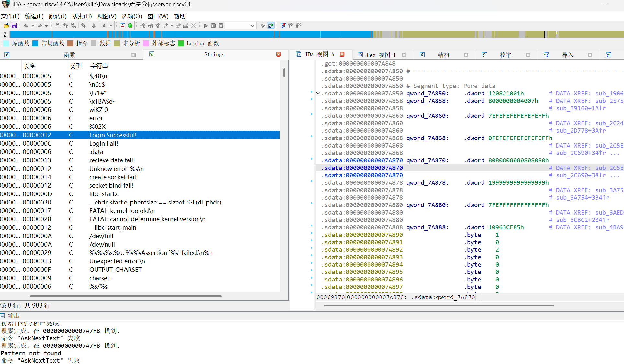Collapse the qword_7A850 disassembly line

[318, 94]
